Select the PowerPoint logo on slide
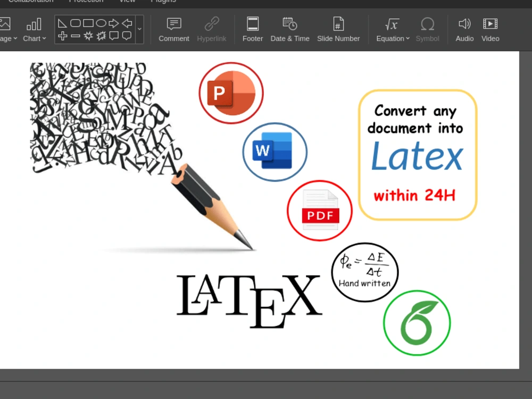Image resolution: width=532 pixels, height=399 pixels. [x=231, y=93]
